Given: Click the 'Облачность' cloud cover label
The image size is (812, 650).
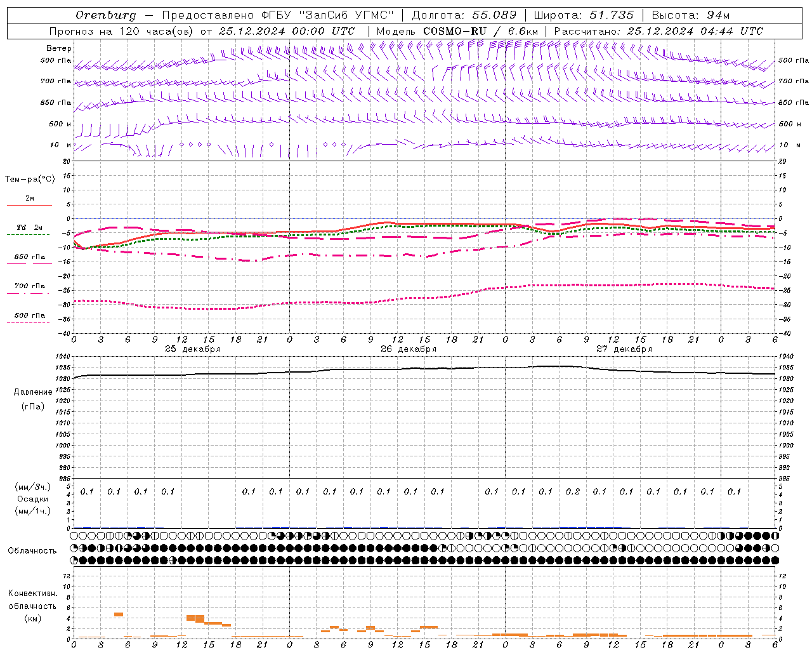Looking at the screenshot, I should click(32, 551).
